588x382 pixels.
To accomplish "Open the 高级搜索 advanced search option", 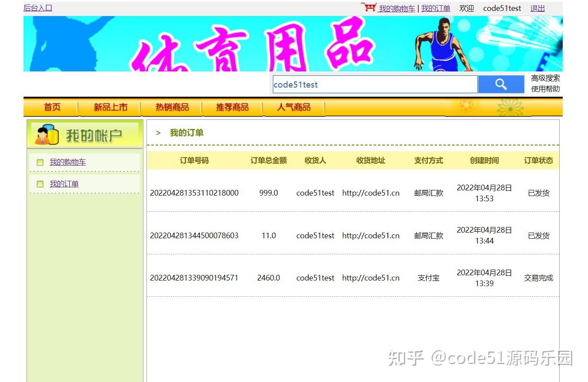I will pos(545,78).
